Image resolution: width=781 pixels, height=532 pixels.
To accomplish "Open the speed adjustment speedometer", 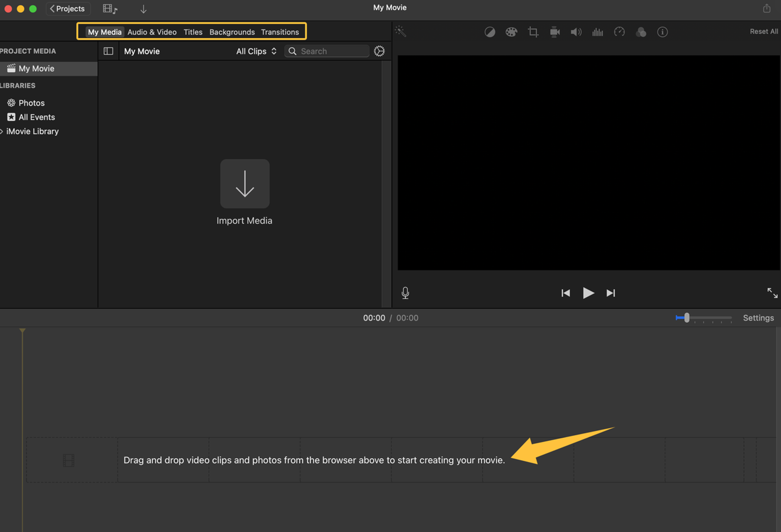I will click(x=619, y=32).
